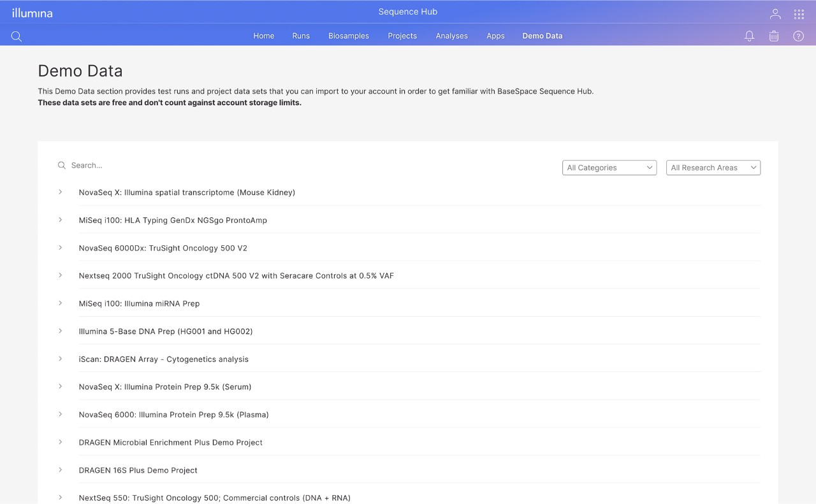
Task: Open the apps grid launcher icon
Action: coord(799,14)
